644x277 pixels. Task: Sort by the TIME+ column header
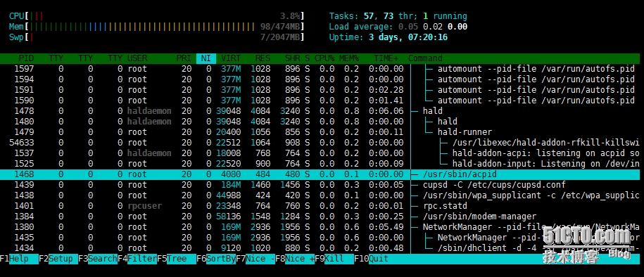pyautogui.click(x=386, y=58)
